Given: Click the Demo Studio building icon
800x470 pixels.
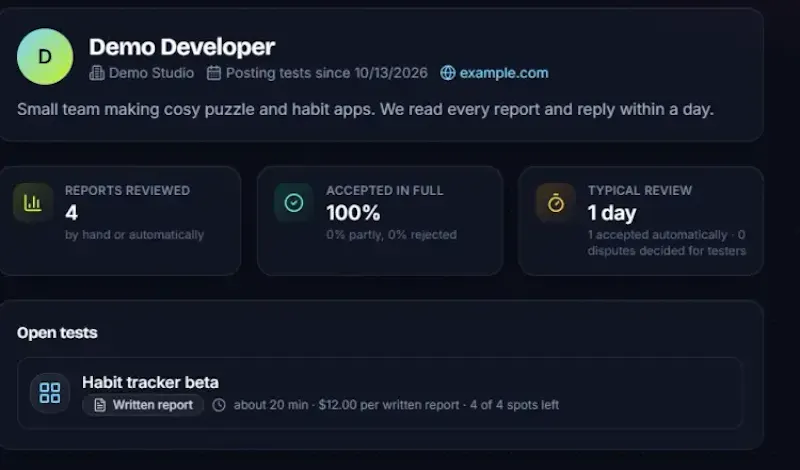Looking at the screenshot, I should click(97, 73).
